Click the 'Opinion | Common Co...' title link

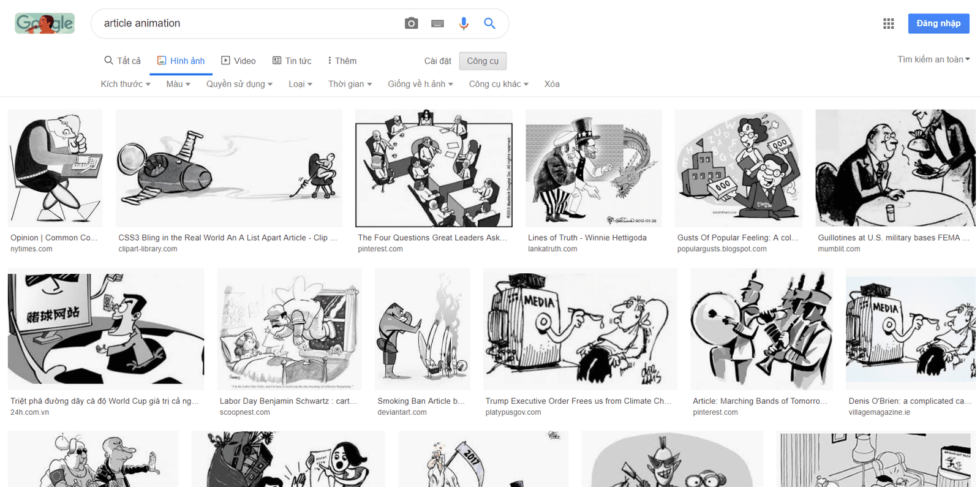pos(54,238)
